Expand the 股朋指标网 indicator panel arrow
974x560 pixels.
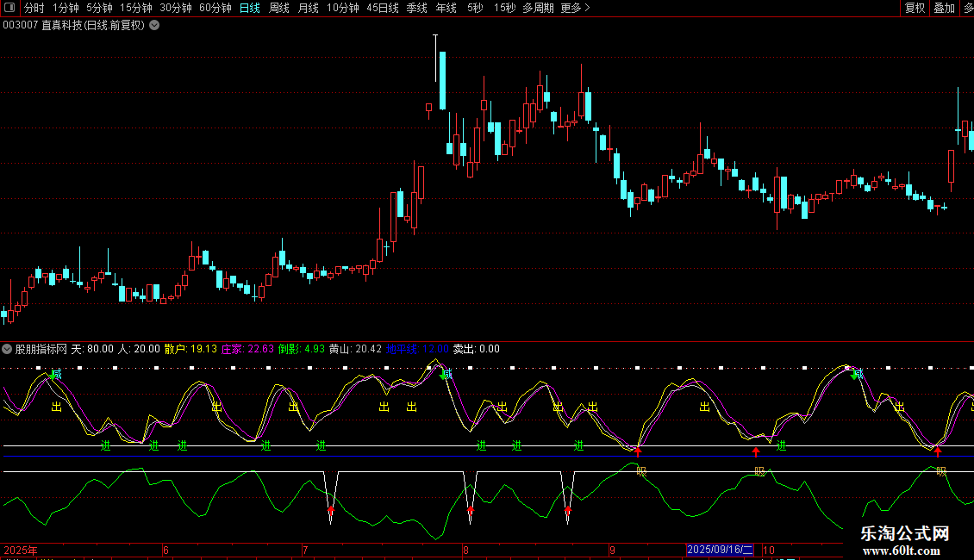click(8, 349)
